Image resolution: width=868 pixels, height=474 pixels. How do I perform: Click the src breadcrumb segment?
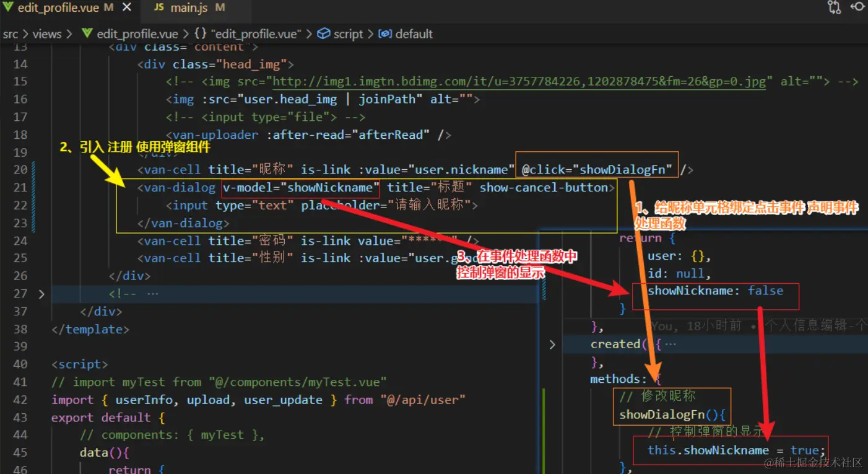tap(11, 34)
